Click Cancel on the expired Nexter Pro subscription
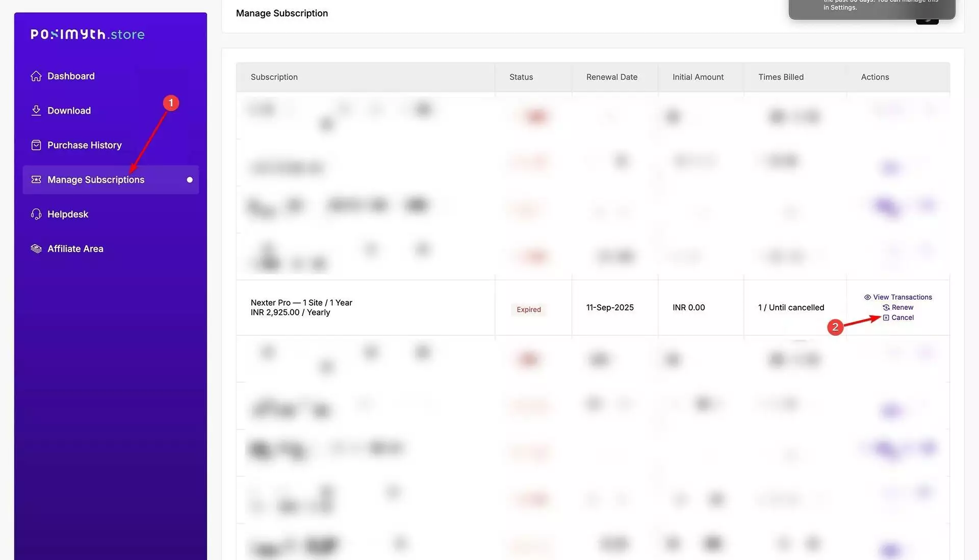The height and width of the screenshot is (560, 979). tap(903, 317)
